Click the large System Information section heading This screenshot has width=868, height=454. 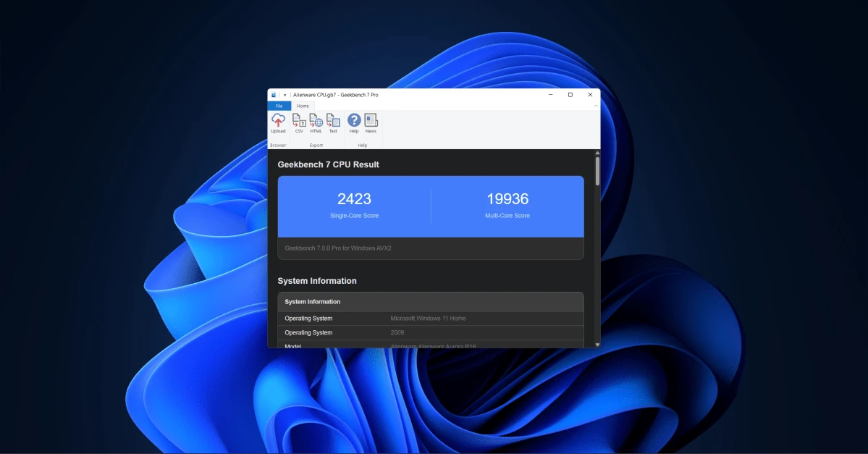pos(317,281)
